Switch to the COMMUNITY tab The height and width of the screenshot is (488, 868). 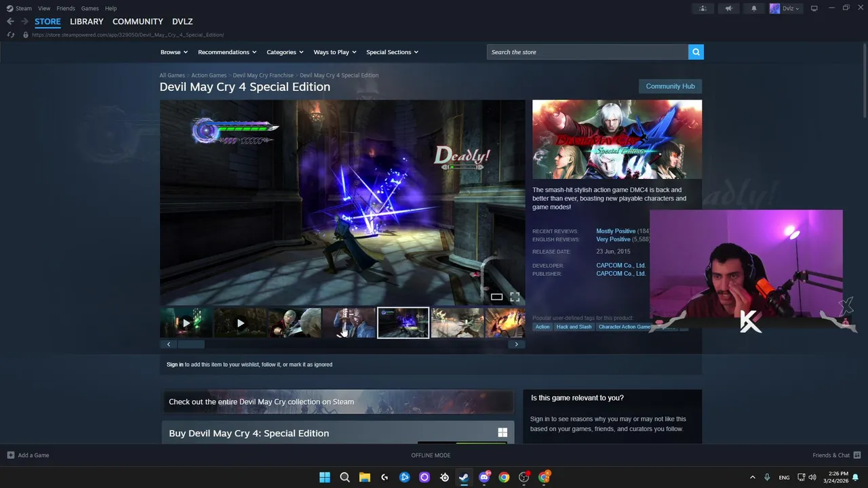(x=138, y=22)
